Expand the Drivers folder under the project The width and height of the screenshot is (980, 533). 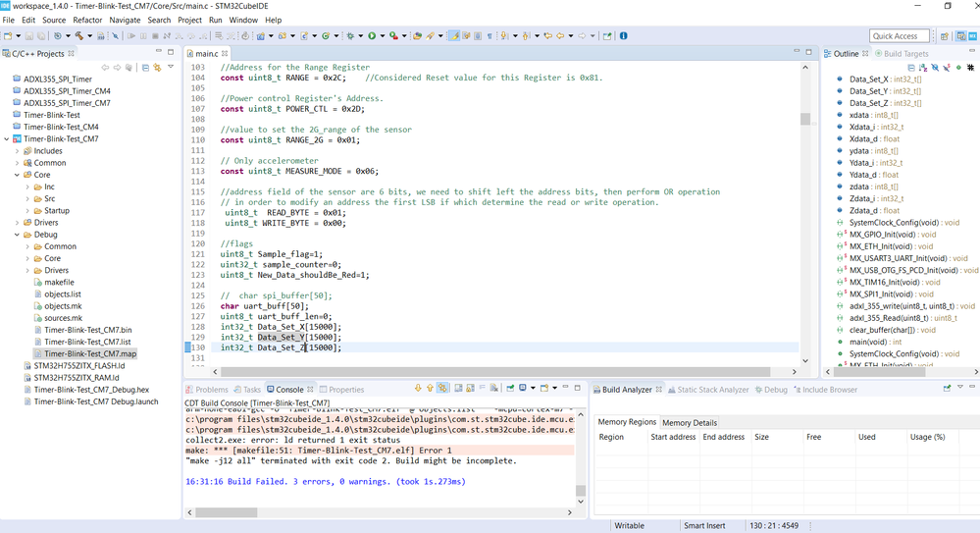17,222
